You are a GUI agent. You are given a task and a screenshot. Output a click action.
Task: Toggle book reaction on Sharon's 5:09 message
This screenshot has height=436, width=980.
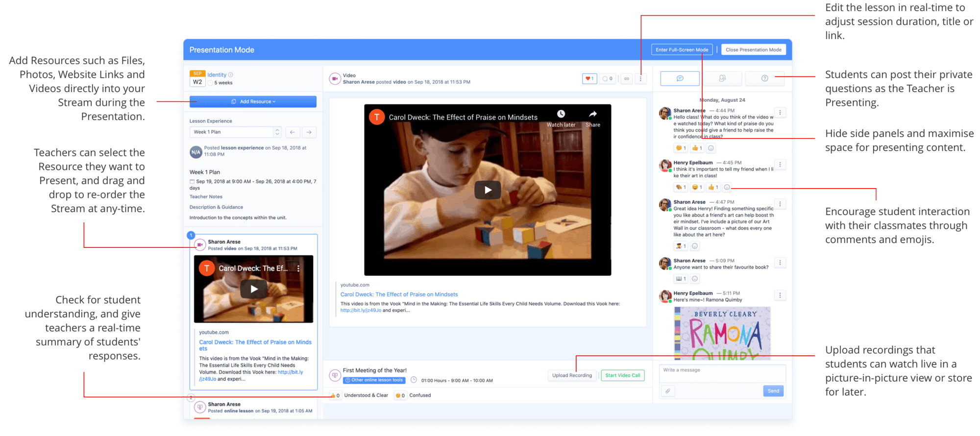pyautogui.click(x=681, y=279)
